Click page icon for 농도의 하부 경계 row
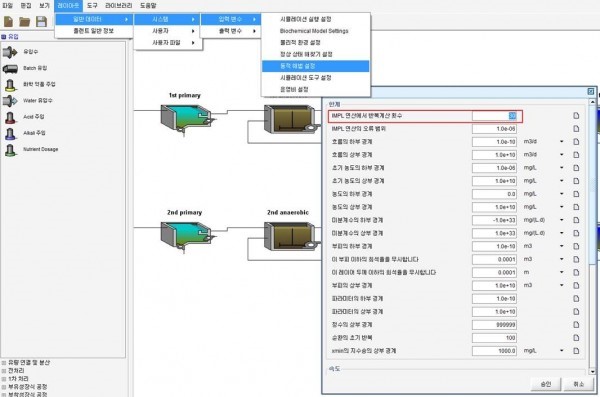 coord(576,194)
